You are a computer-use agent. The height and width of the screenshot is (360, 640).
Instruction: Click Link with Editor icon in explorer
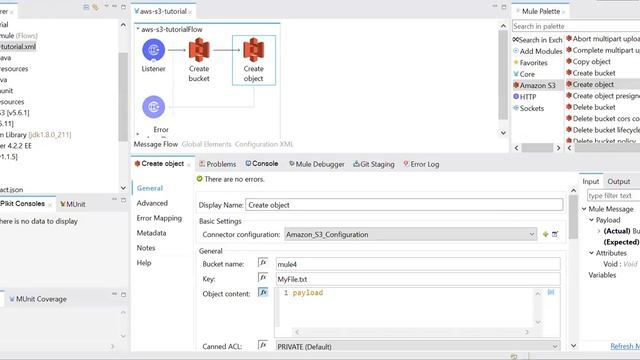pos(95,7)
